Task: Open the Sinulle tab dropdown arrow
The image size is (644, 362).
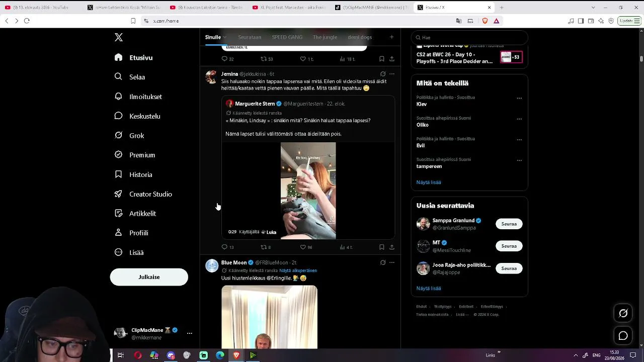Action: pyautogui.click(x=225, y=37)
